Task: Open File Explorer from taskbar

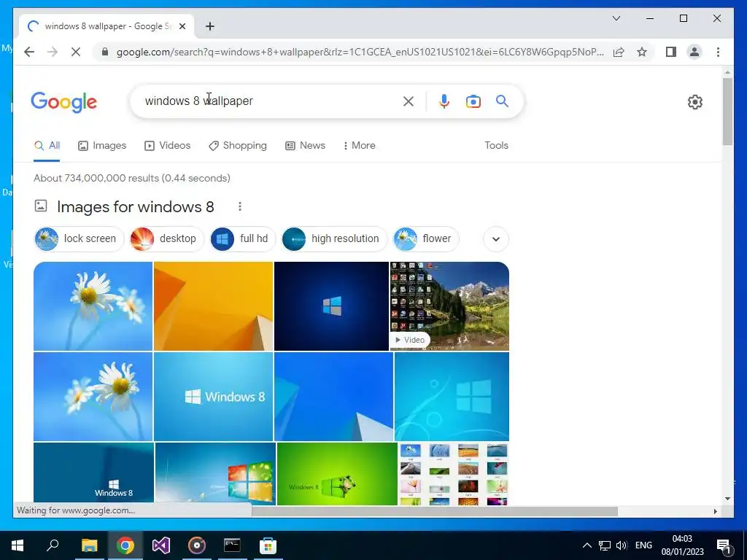Action: point(89,545)
